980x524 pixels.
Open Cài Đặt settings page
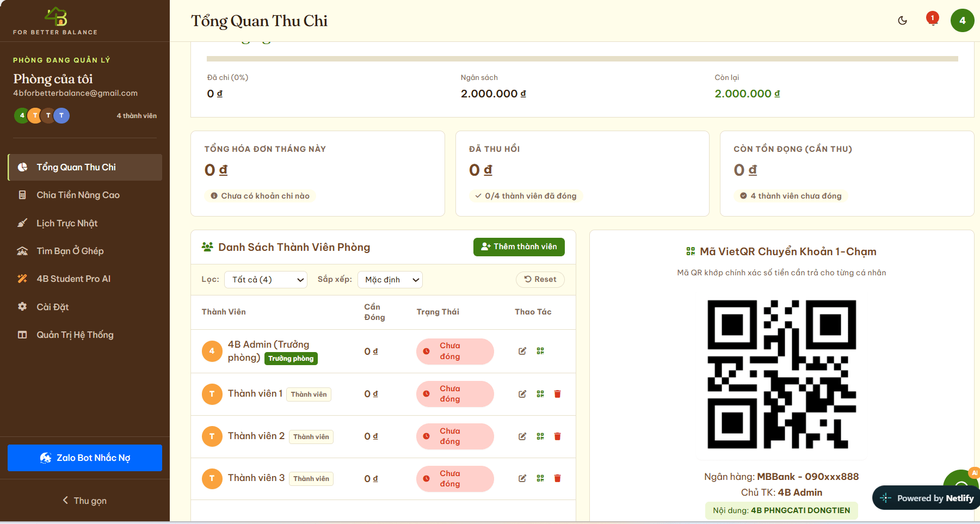pos(85,307)
